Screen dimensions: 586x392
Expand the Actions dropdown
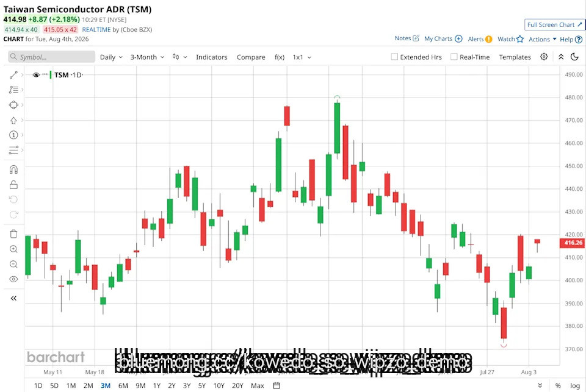542,39
